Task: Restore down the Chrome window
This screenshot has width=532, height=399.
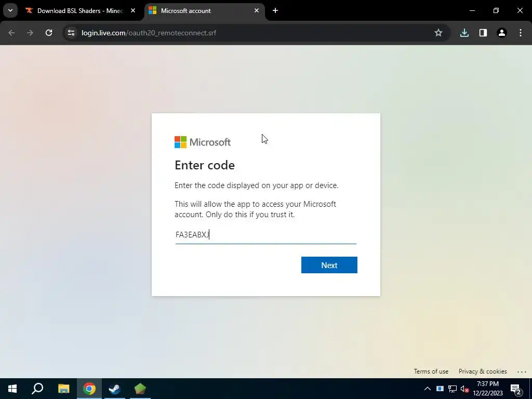Action: pyautogui.click(x=496, y=11)
